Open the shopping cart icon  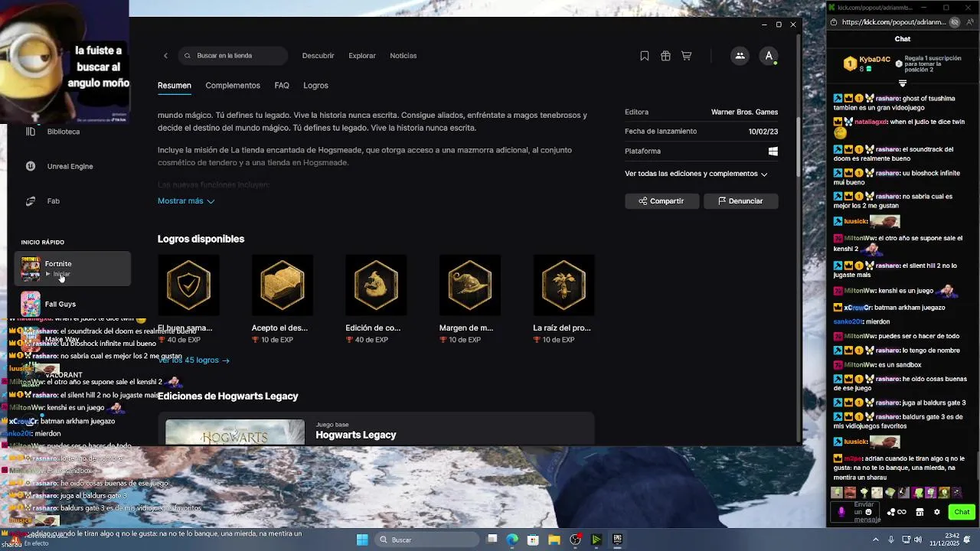(x=687, y=56)
